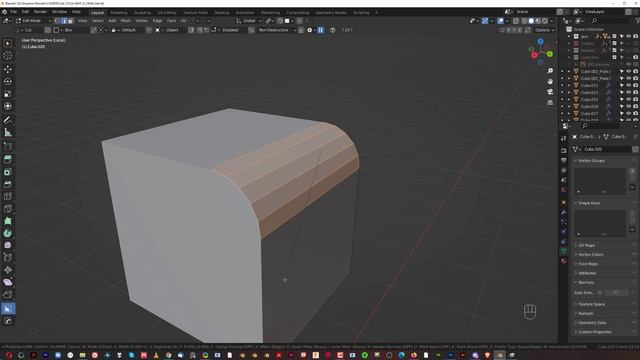Image resolution: width=640 pixels, height=360 pixels.
Task: Select the Edge Slide tool
Action: pos(8,258)
